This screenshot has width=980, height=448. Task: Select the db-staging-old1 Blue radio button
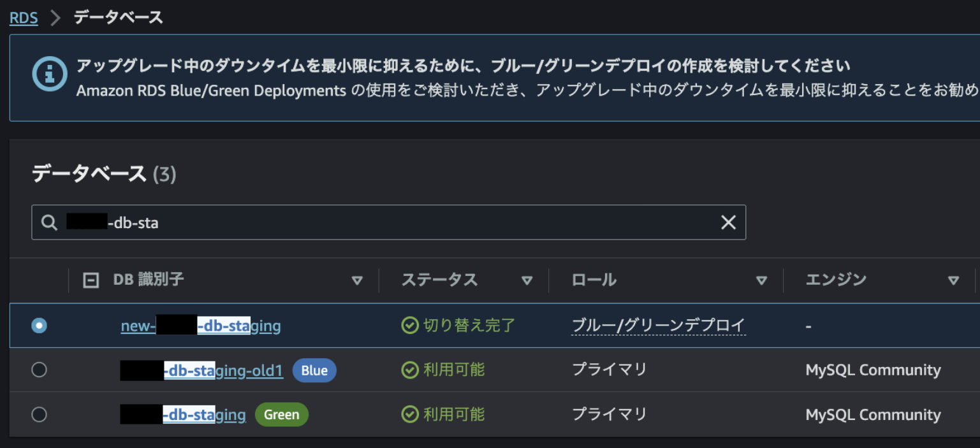pos(40,370)
